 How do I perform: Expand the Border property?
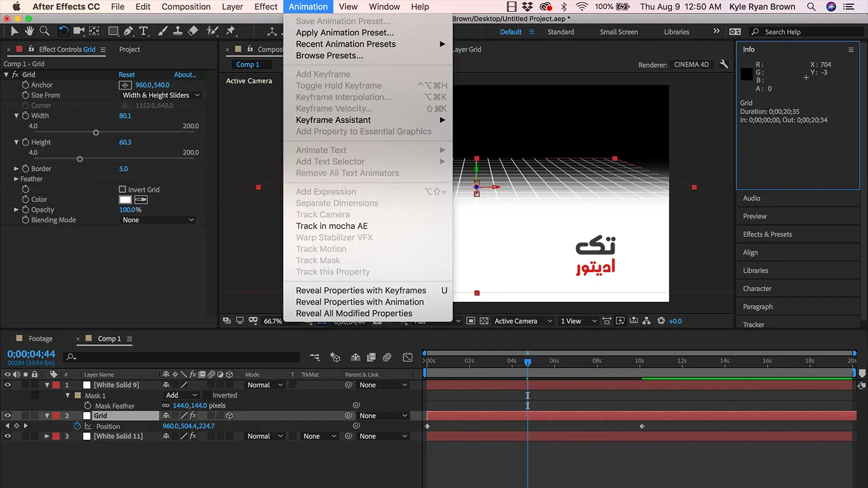(x=16, y=169)
